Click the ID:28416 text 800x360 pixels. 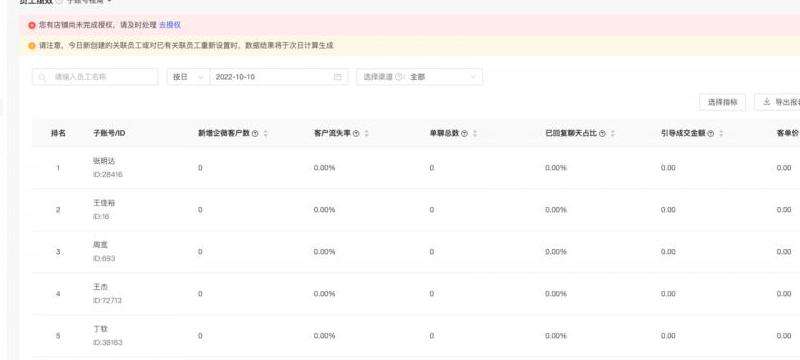click(x=108, y=174)
